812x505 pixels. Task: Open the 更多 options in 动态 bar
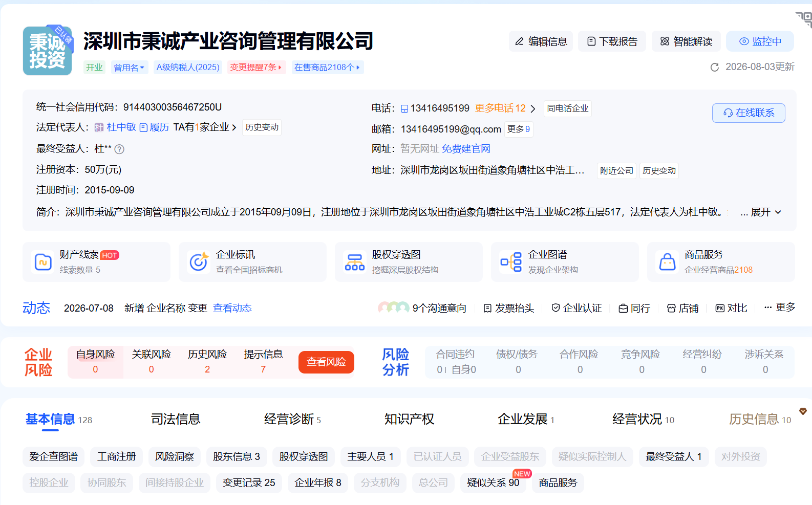[x=780, y=308]
